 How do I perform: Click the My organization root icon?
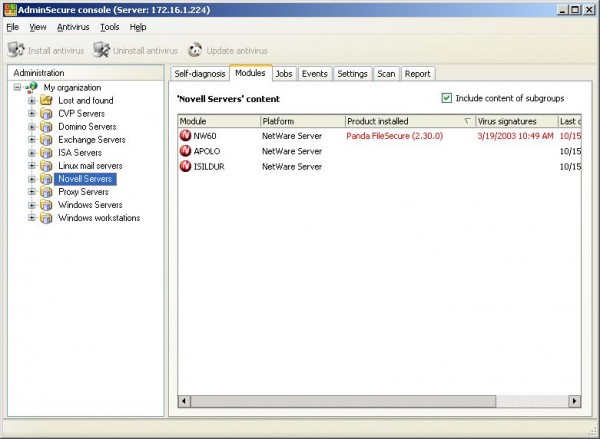coord(32,88)
